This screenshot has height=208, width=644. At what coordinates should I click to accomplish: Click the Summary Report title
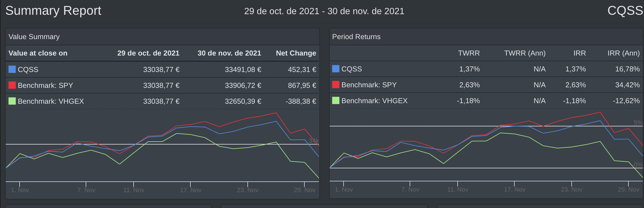tap(53, 11)
